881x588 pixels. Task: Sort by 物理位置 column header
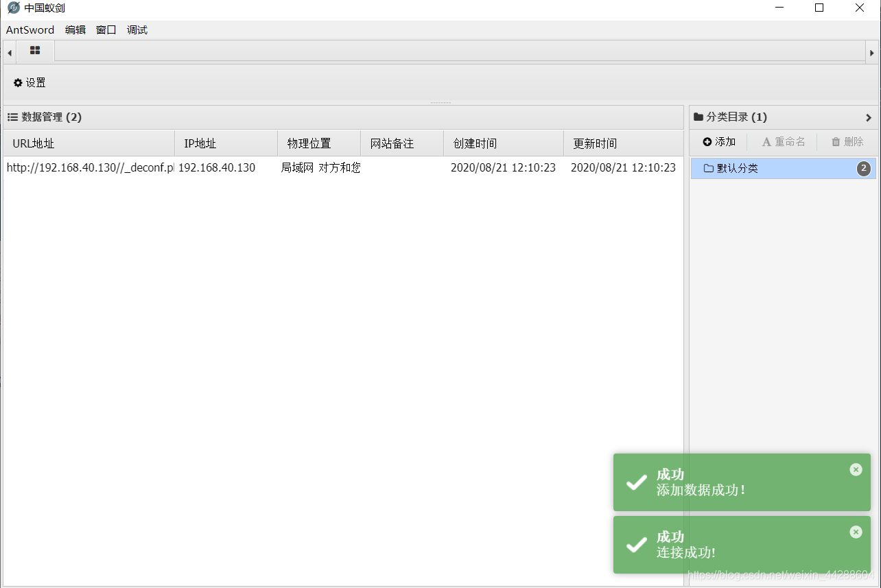tap(319, 143)
